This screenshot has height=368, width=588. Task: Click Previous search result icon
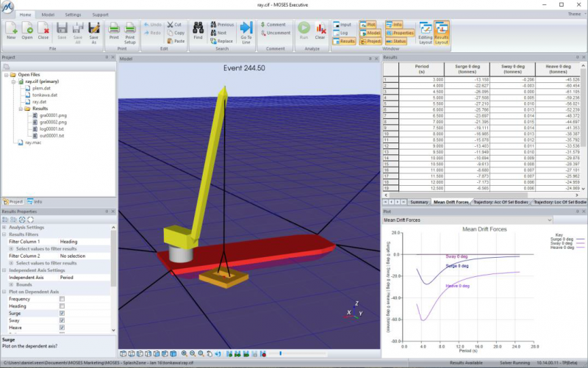coord(213,24)
